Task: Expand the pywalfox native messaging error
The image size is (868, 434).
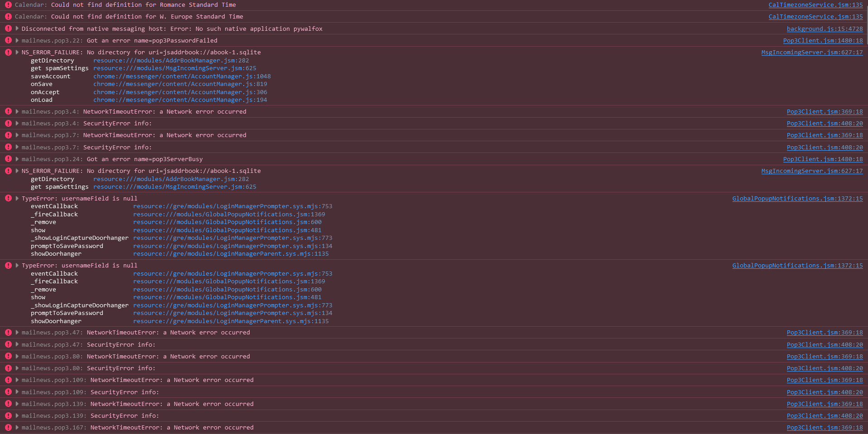Action: (x=17, y=29)
